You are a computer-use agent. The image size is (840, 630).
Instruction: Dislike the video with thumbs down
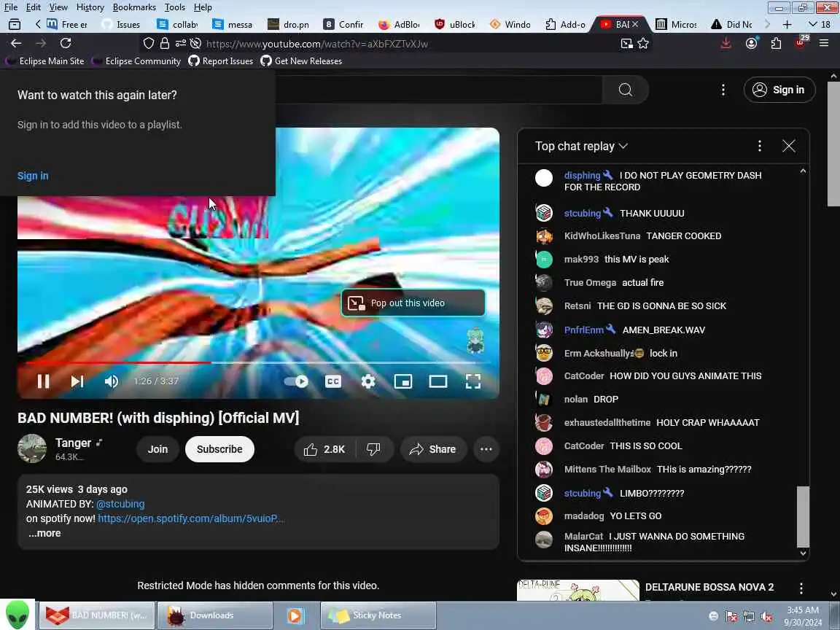coord(374,449)
